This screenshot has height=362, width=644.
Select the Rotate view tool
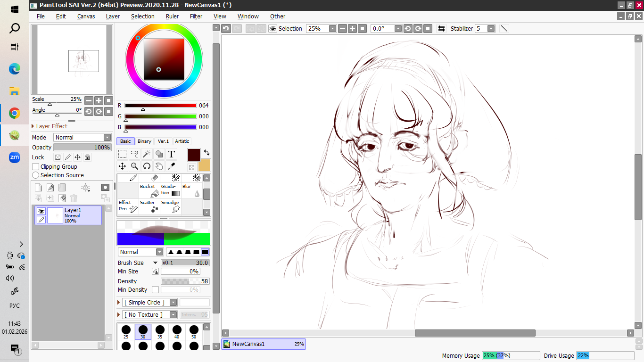[x=147, y=166]
